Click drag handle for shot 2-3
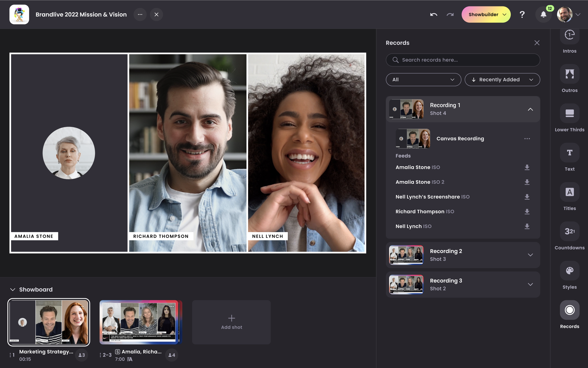Viewport: 588px width, 368px height. [100, 355]
